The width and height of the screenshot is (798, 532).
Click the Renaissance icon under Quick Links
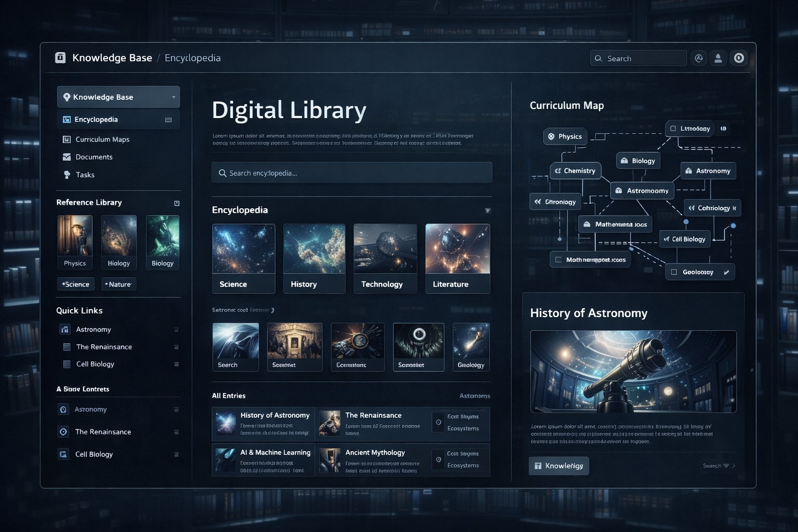coord(66,347)
